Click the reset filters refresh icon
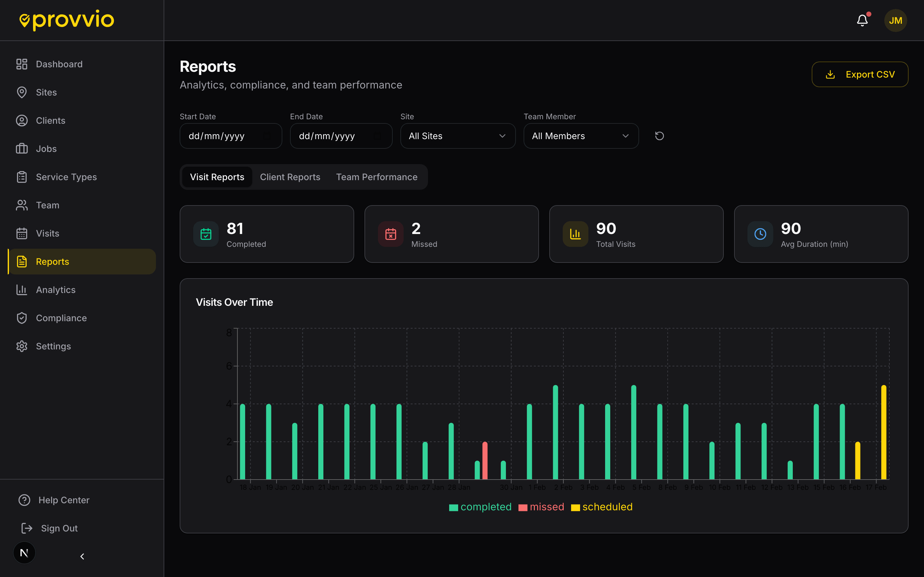The width and height of the screenshot is (924, 577). coord(659,136)
